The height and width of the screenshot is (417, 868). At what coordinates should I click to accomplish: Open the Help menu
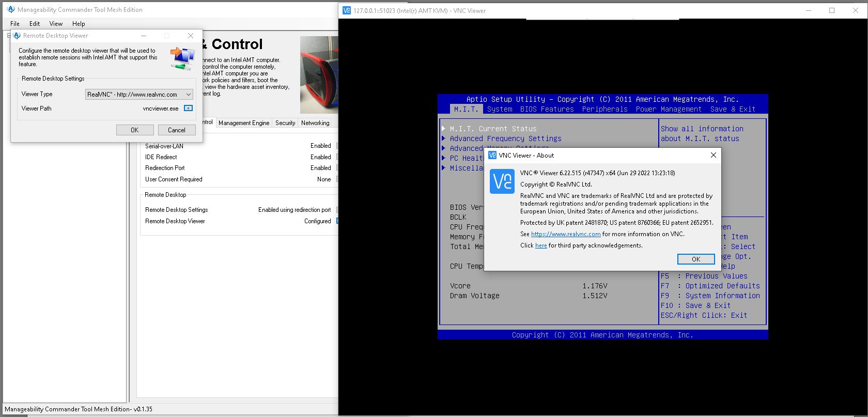click(x=79, y=24)
